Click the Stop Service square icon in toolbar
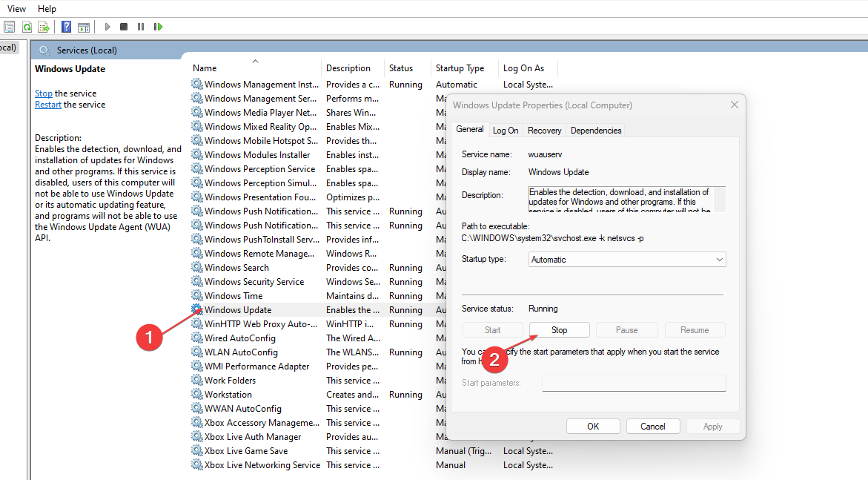 pyautogui.click(x=124, y=27)
